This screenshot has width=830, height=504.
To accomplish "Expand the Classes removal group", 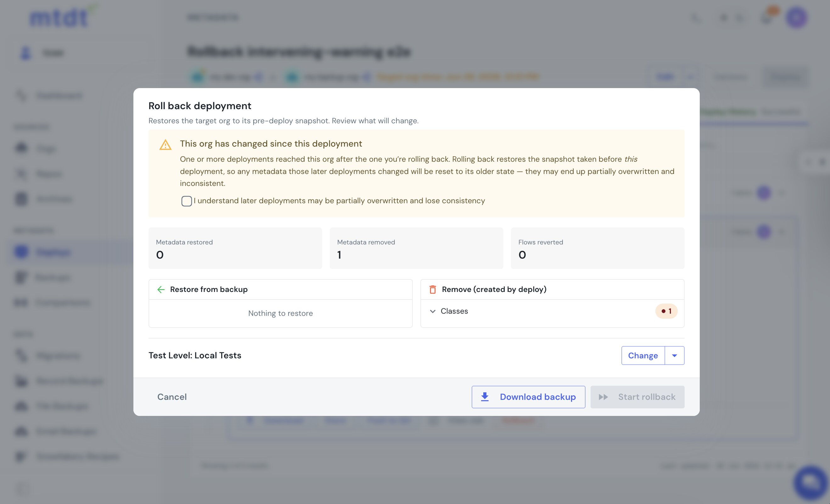I will (x=433, y=311).
